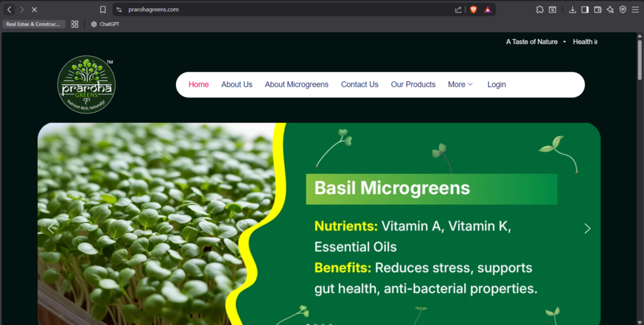Expand the More dropdown in navigation
The width and height of the screenshot is (644, 325).
460,84
